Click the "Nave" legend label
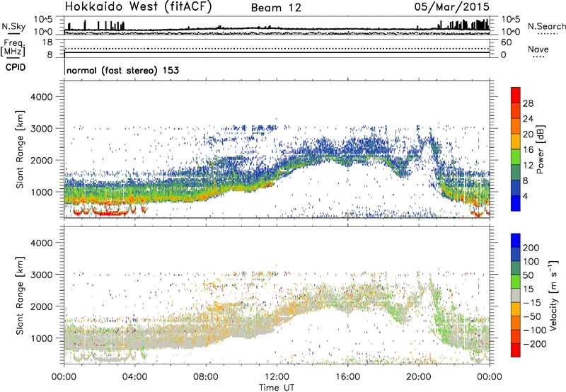 point(538,49)
